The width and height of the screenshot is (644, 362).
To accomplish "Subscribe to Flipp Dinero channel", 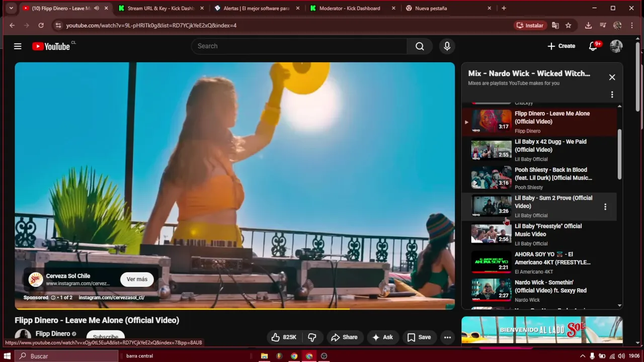I will (x=106, y=337).
